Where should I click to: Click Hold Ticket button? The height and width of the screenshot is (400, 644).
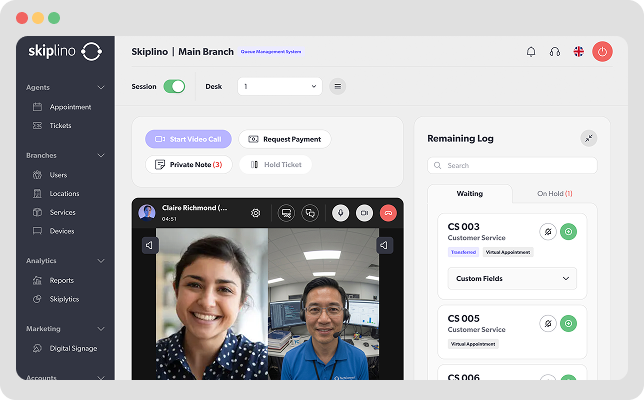275,165
